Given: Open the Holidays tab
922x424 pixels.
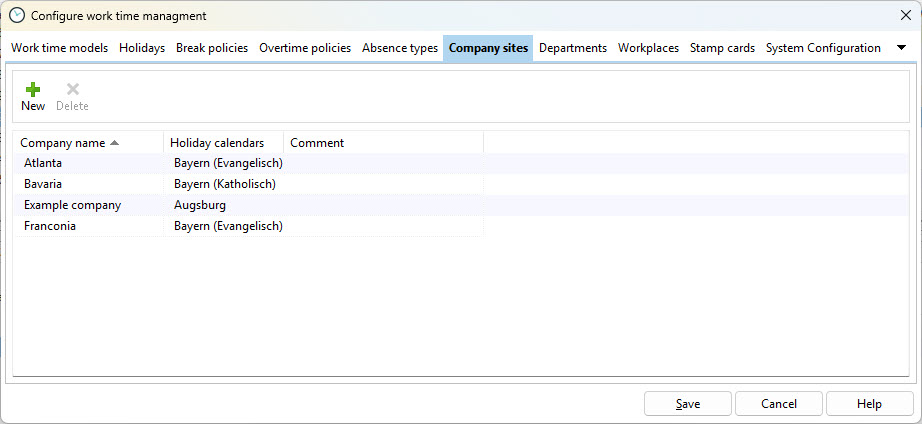Looking at the screenshot, I should [x=142, y=48].
